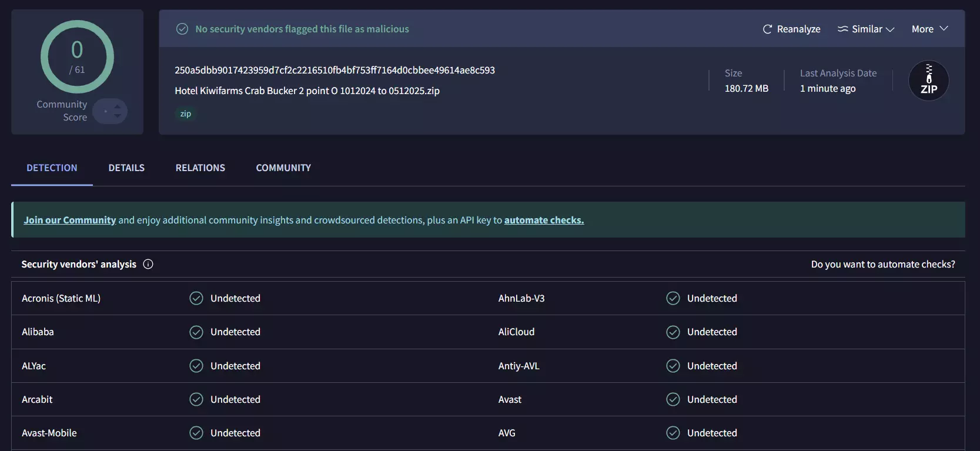
Task: Click the checkmark icon beside 'No security vendors flagged'
Action: (182, 29)
